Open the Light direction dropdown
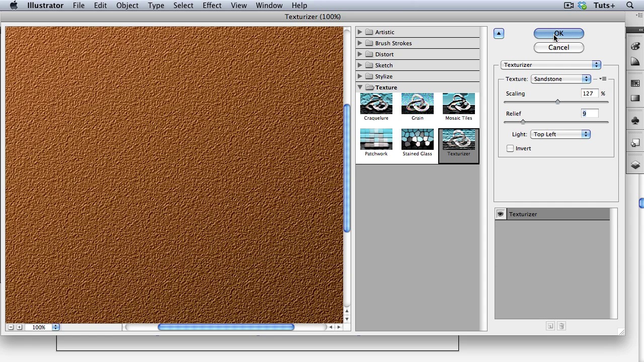The image size is (644, 362). pos(560,134)
